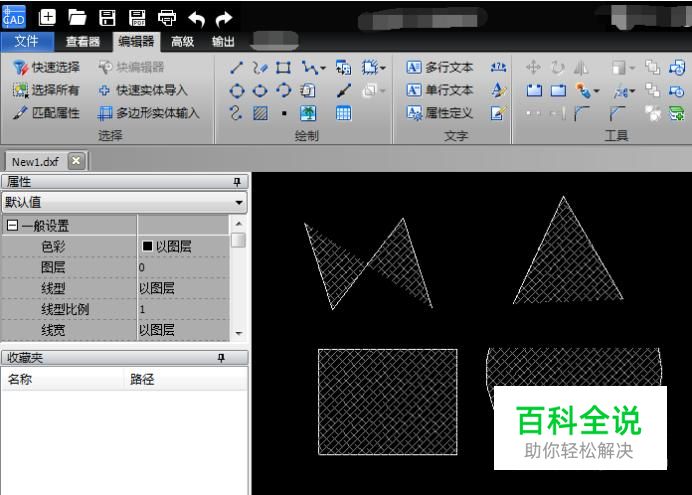The image size is (692, 495).
Task: Click Match Properties (匹配属性)
Action: (46, 113)
